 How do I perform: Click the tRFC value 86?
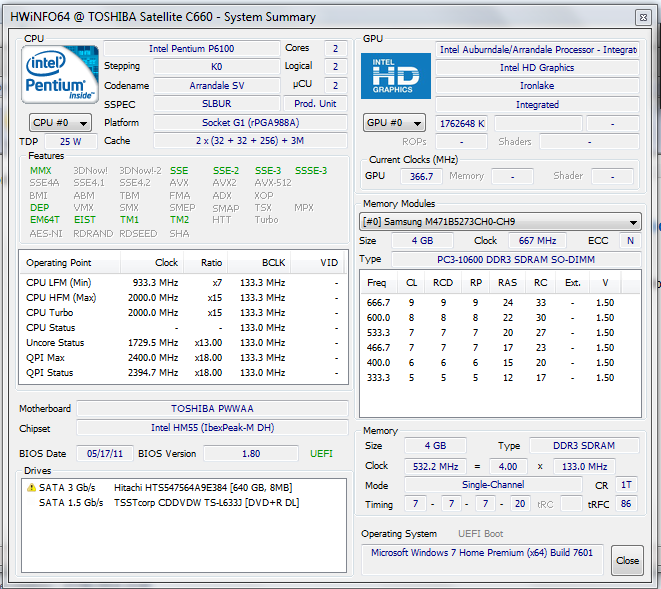click(x=626, y=504)
